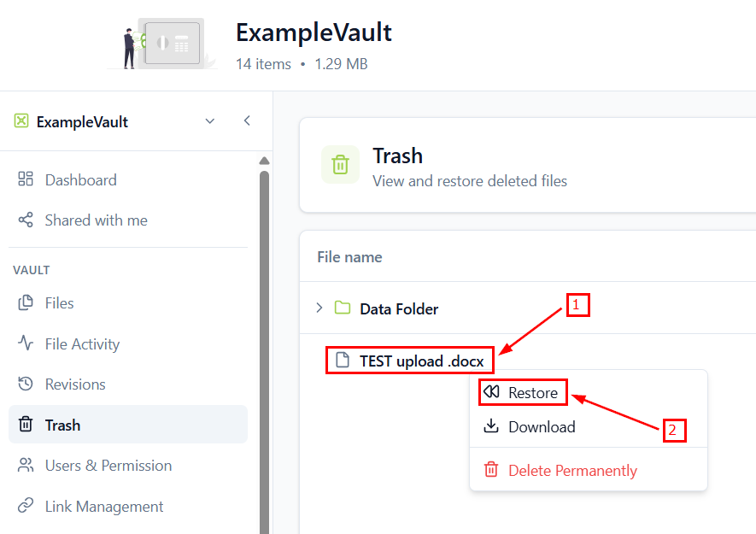Click the Files icon in sidebar

(26, 303)
